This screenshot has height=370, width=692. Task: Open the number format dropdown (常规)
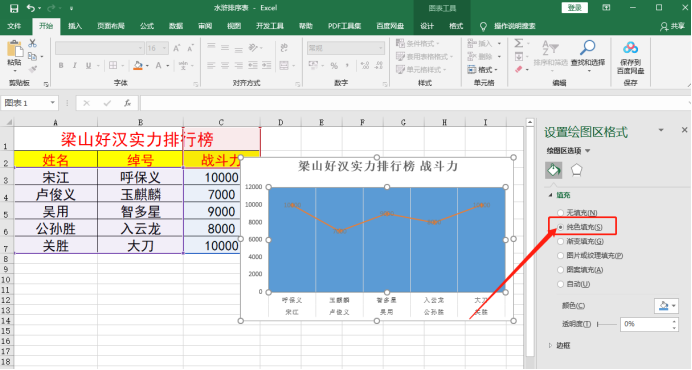(x=380, y=48)
